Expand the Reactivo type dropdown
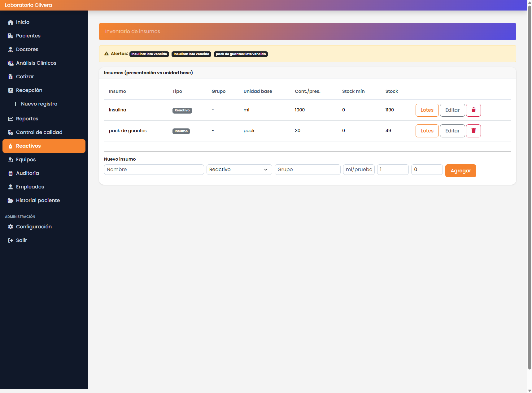Image resolution: width=532 pixels, height=393 pixels. pyautogui.click(x=239, y=170)
